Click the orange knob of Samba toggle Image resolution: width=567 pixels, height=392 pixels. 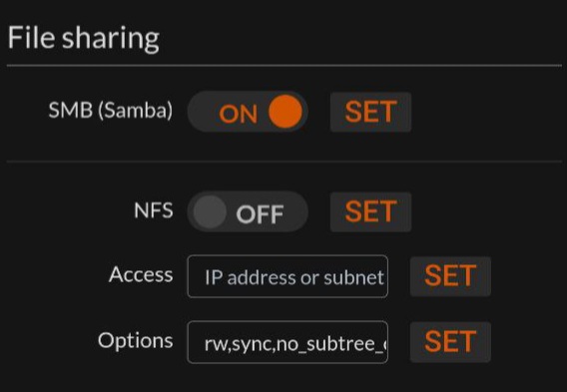click(285, 112)
